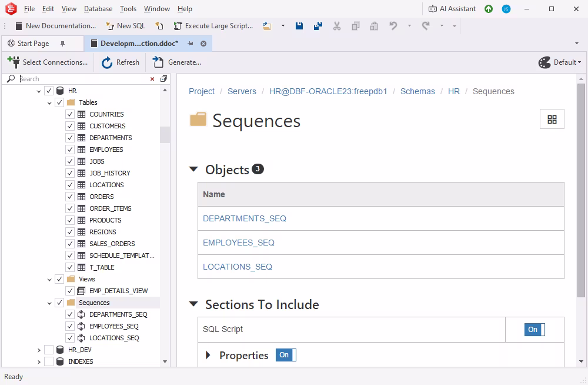Image resolution: width=588 pixels, height=385 pixels.
Task: Open the Tools menu
Action: coord(128,9)
